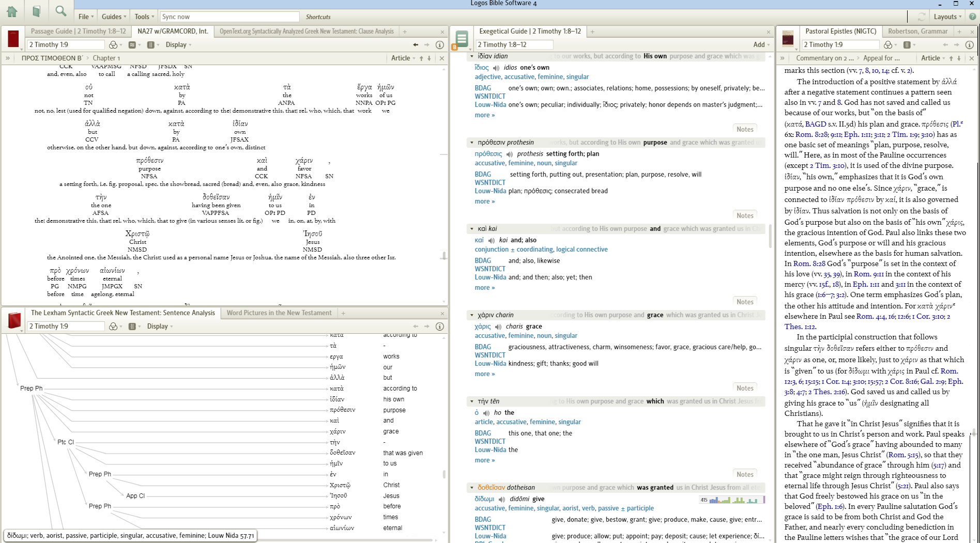This screenshot has width=980, height=543.
Task: Click the sync refresh icon near Layouts
Action: 921,17
